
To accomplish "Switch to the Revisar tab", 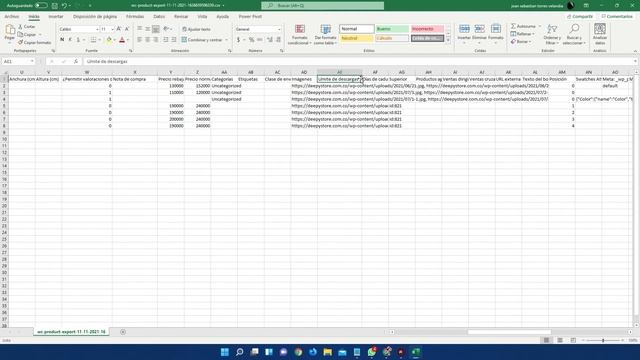I will click(181, 17).
